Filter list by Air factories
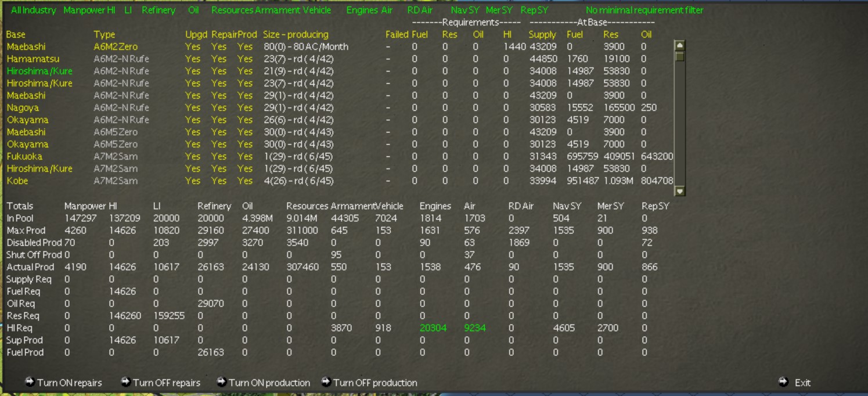Screen dimensions: 868x396 387,10
